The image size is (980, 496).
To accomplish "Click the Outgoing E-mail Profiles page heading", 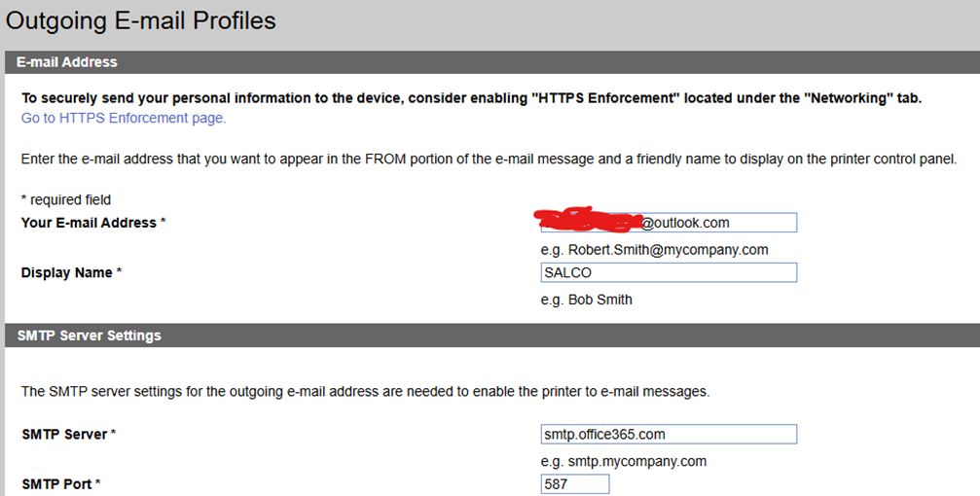I will click(x=141, y=20).
